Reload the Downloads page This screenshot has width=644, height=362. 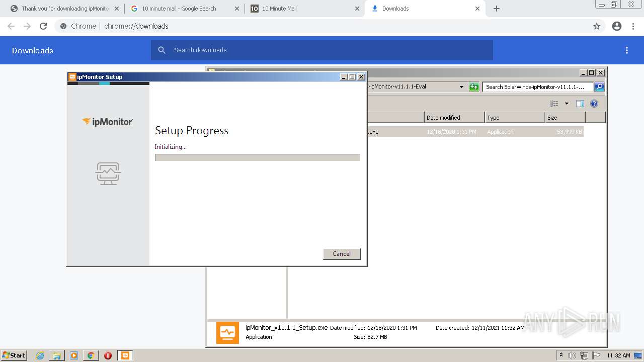43,26
